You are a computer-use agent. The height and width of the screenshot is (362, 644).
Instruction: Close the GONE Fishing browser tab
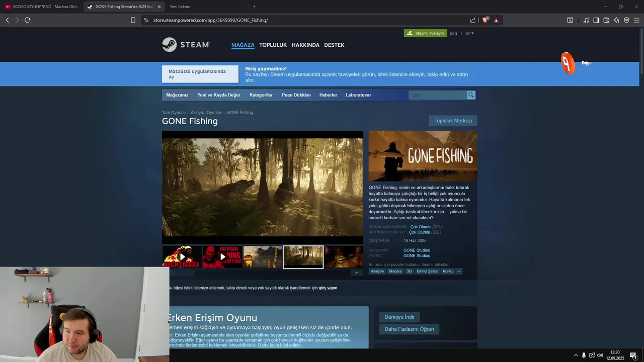point(159,7)
